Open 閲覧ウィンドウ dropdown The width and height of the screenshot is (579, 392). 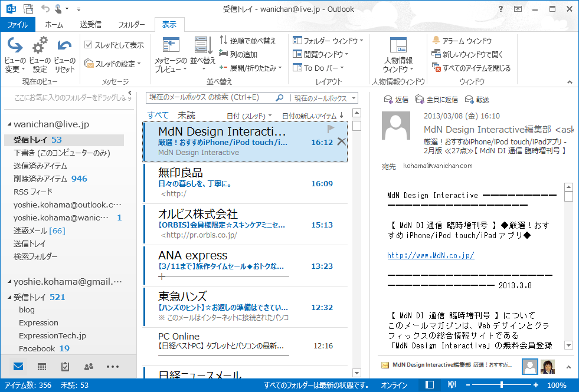(x=320, y=54)
